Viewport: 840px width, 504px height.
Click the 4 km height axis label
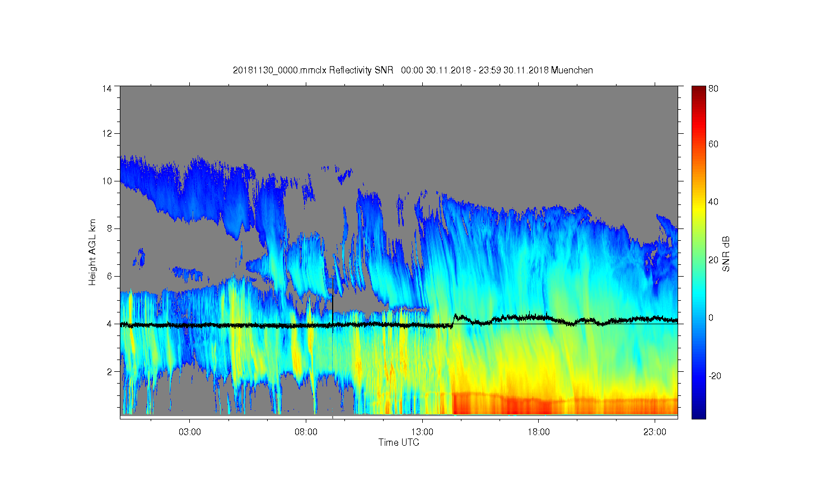tap(109, 324)
